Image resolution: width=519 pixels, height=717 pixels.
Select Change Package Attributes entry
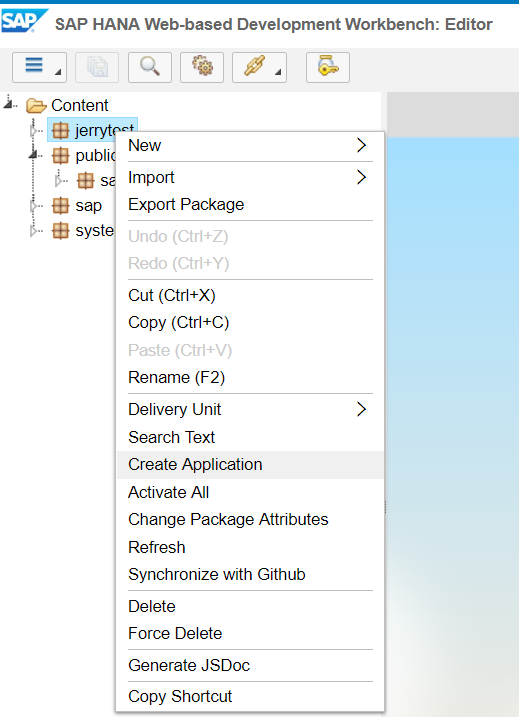coord(250,519)
